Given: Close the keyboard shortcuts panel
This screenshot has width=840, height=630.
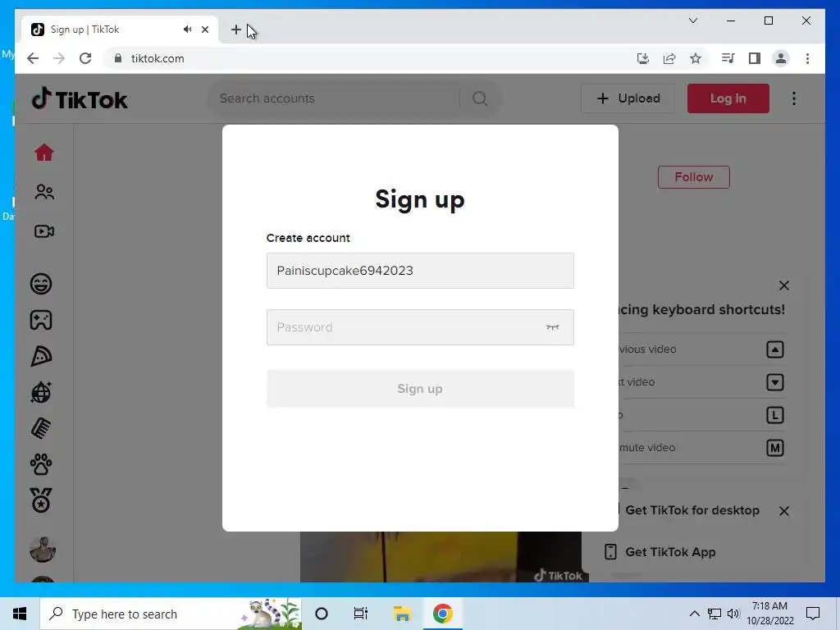Looking at the screenshot, I should click(x=783, y=285).
